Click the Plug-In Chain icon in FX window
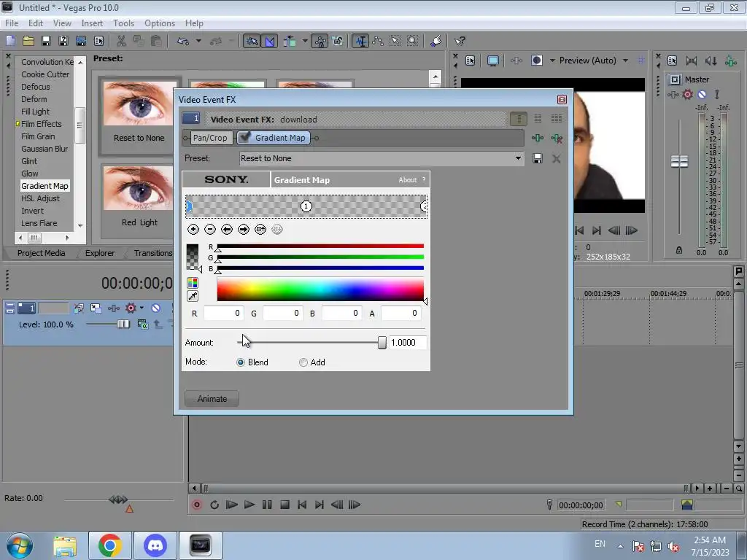 tap(538, 138)
